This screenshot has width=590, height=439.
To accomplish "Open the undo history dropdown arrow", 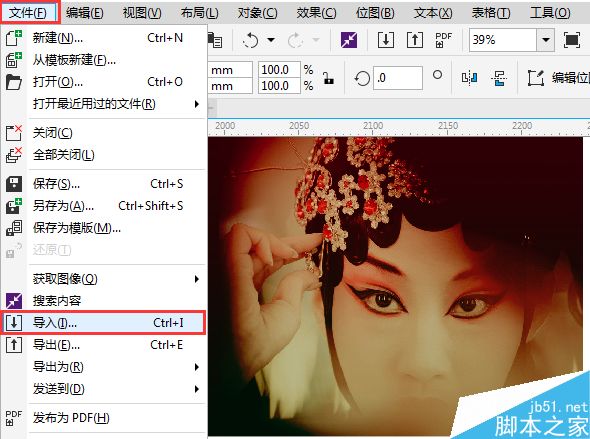I will tap(271, 40).
